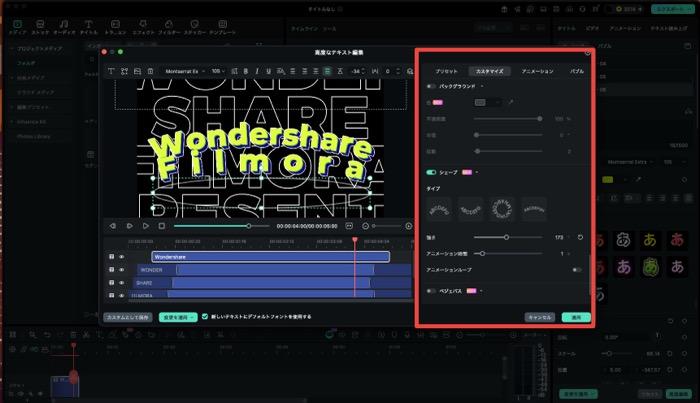Image resolution: width=700 pixels, height=403 pixels.
Task: Hide the Wondershare text layer
Action: click(x=121, y=257)
